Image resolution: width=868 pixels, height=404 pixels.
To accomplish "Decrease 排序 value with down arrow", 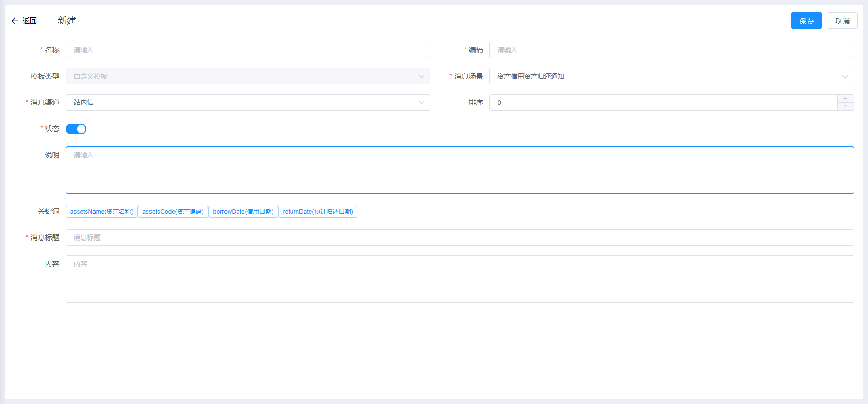I will (845, 106).
